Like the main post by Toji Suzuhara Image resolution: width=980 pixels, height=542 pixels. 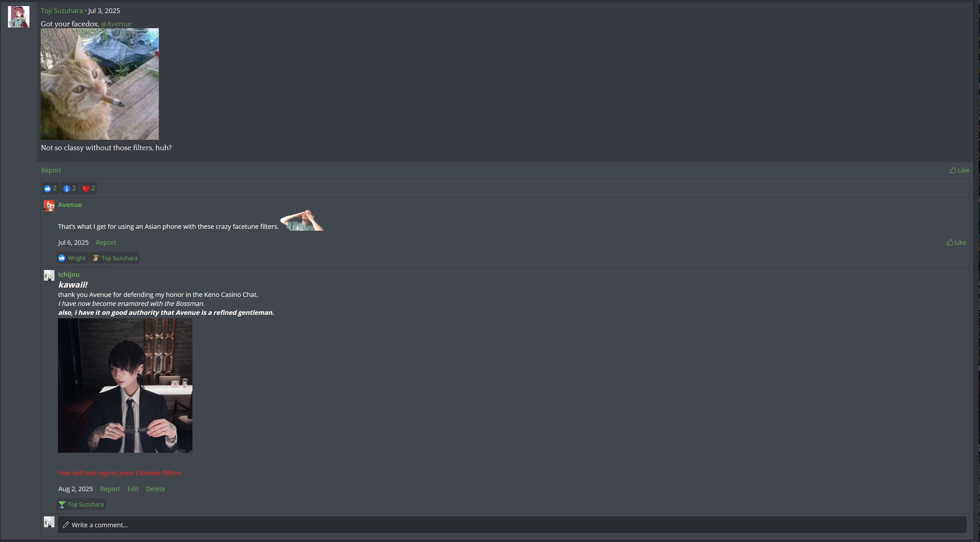coord(959,170)
